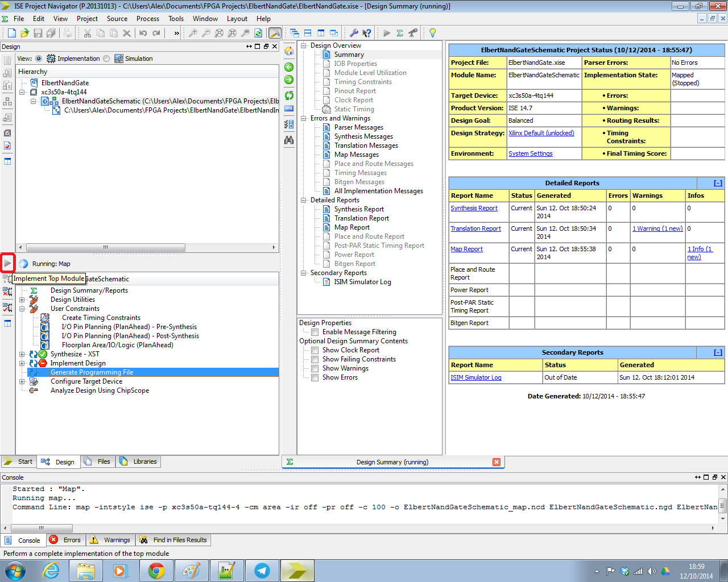Screen dimensions: 728x582
Task: Click the Open folder toolbar icon
Action: (24, 33)
